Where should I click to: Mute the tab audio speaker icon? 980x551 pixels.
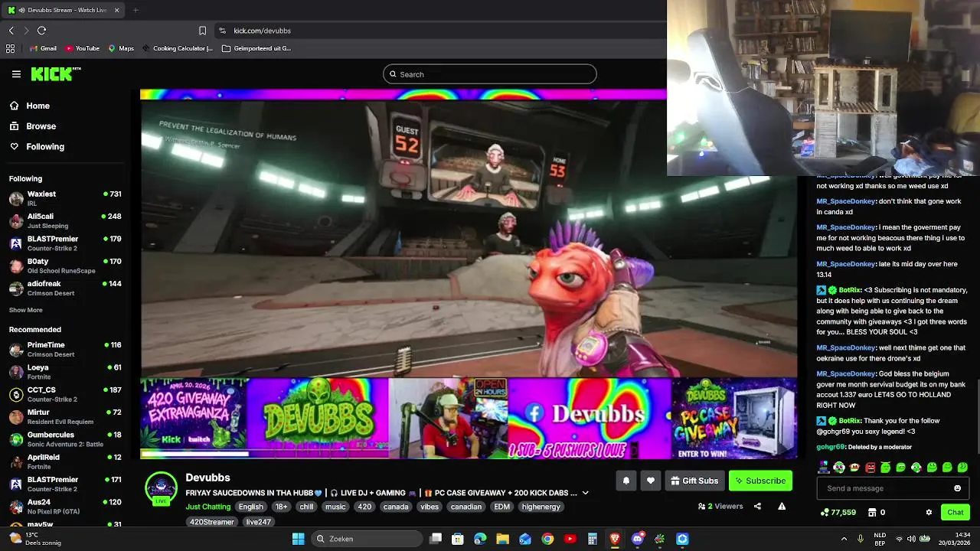tap(21, 10)
